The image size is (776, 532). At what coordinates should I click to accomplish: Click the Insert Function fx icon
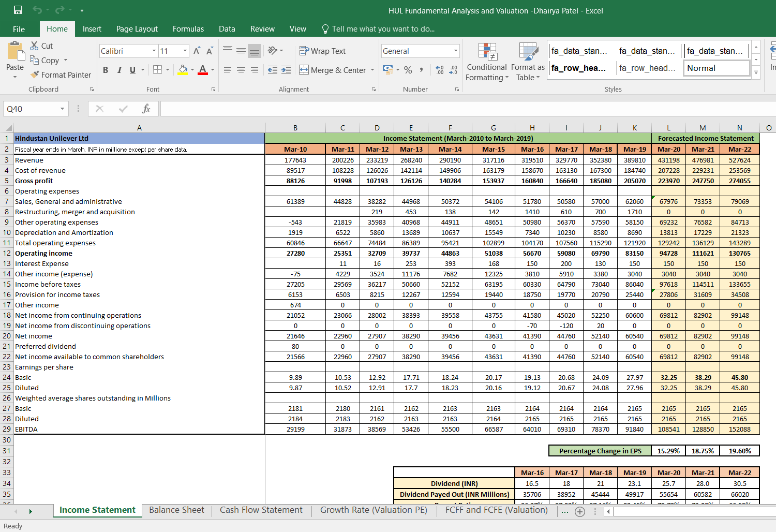click(x=146, y=109)
